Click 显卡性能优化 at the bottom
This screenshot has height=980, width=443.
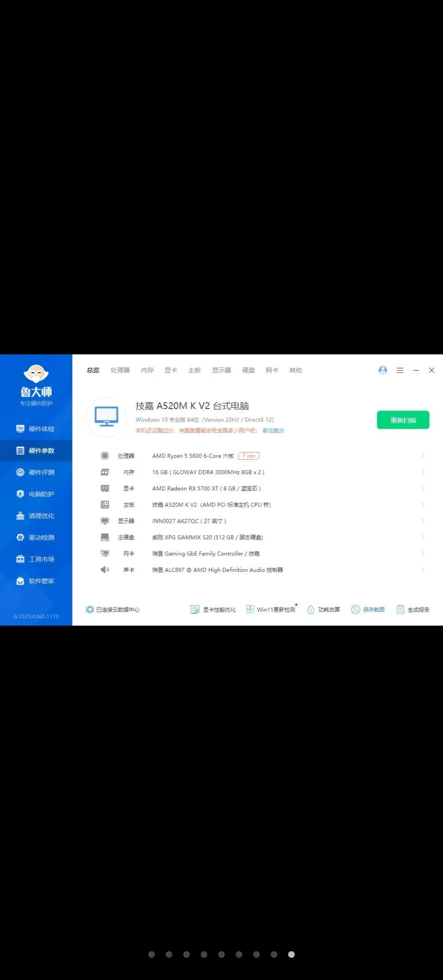tap(213, 610)
